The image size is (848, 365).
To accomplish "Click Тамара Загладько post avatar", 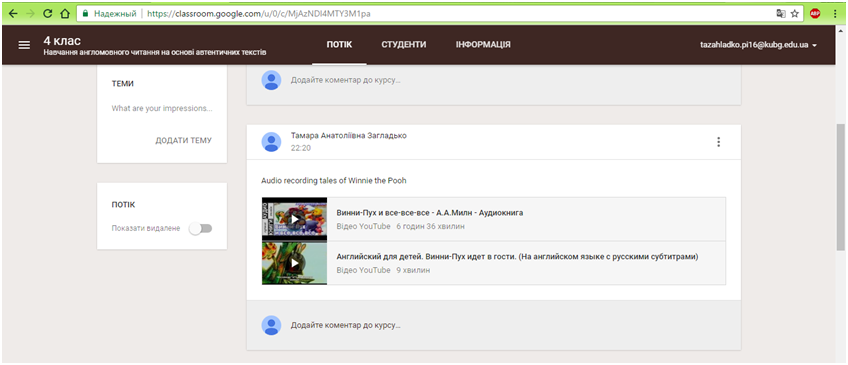I will (271, 142).
